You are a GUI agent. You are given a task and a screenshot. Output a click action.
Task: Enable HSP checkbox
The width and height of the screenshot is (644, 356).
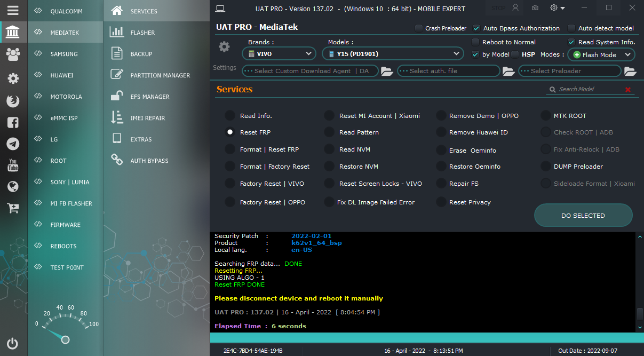515,54
